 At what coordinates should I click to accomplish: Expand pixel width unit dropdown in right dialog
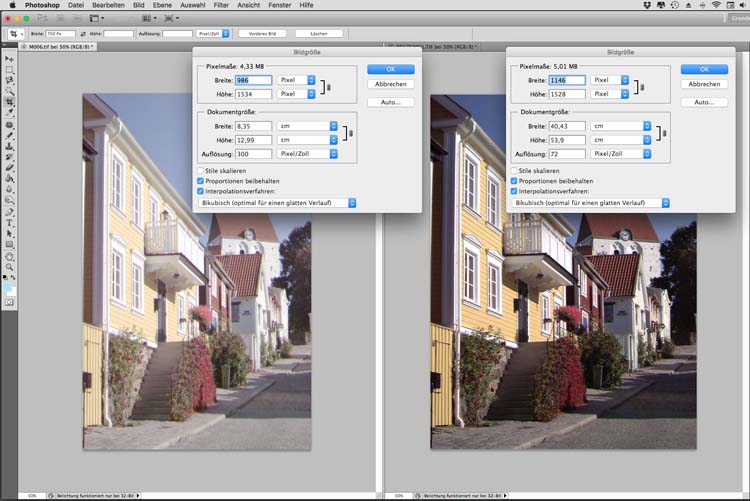coord(618,80)
